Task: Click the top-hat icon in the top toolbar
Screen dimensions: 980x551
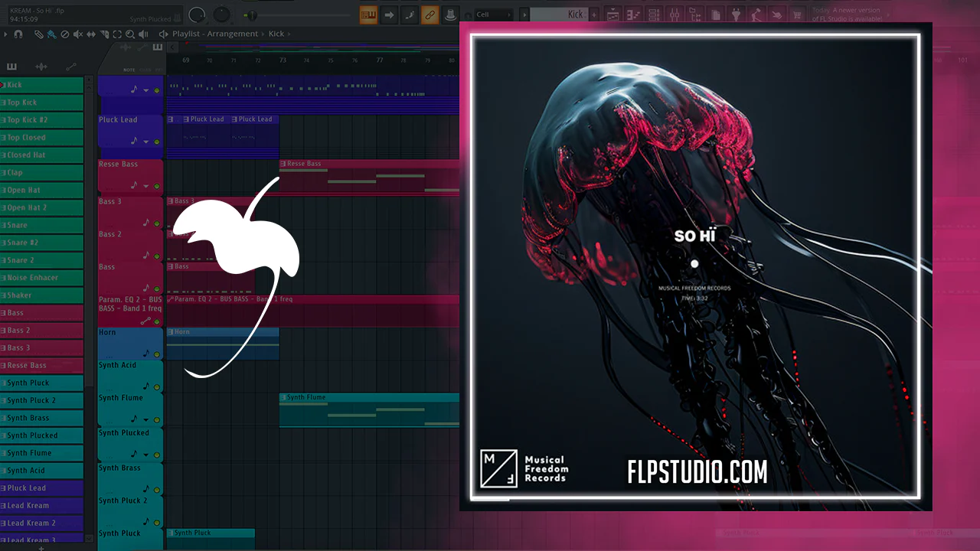Action: point(450,15)
